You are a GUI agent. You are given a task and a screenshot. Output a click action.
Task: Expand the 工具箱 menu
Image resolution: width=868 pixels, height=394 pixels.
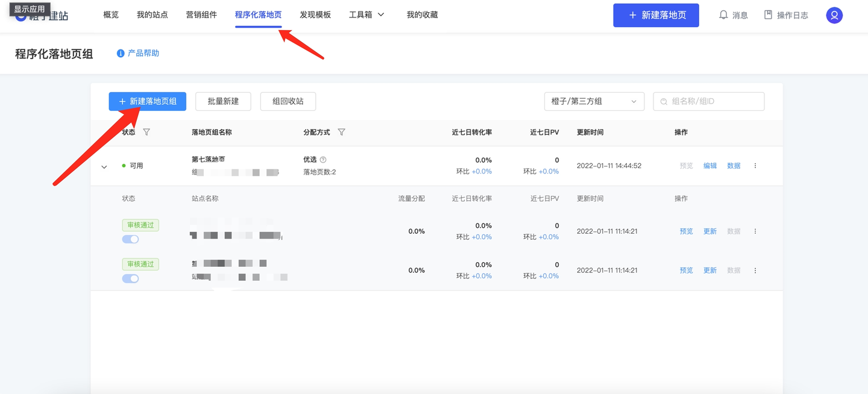pos(366,15)
